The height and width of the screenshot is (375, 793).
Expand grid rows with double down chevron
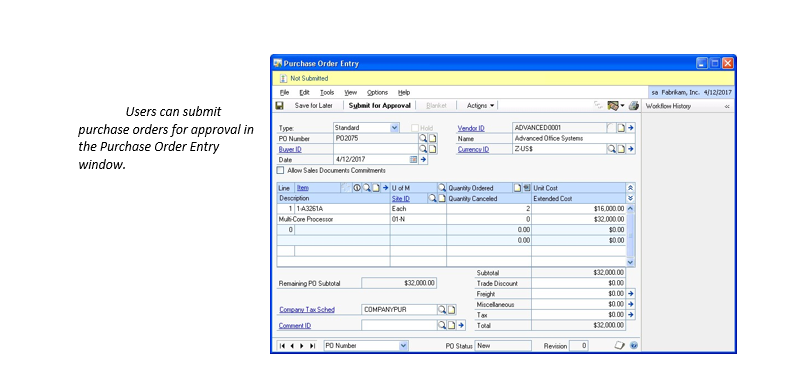(630, 198)
